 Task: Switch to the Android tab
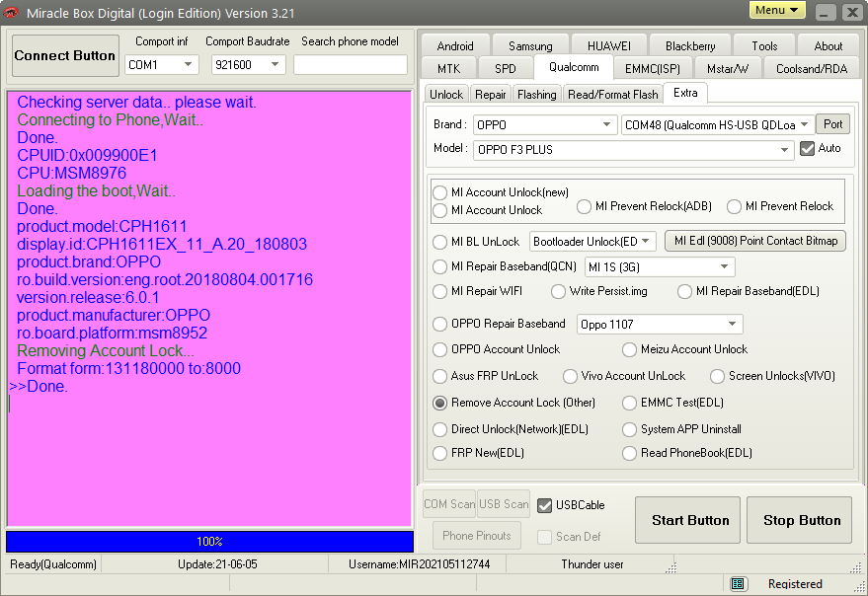coord(455,46)
